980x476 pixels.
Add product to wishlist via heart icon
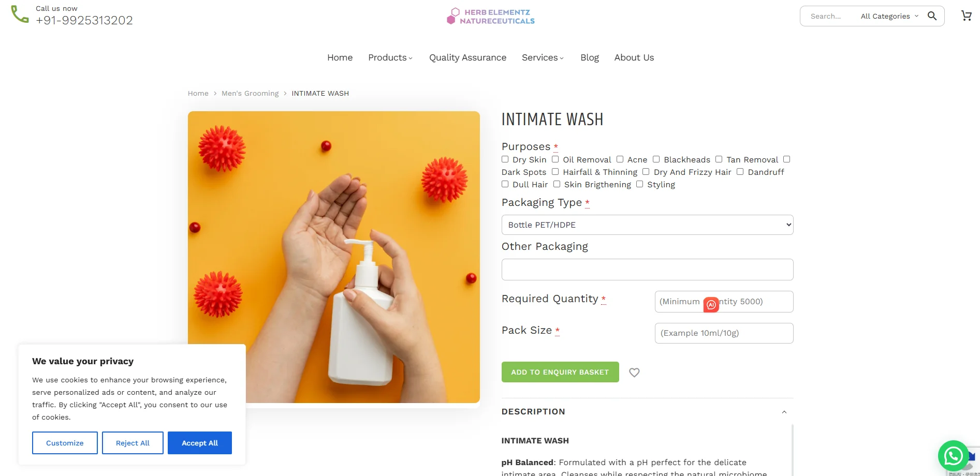click(634, 372)
